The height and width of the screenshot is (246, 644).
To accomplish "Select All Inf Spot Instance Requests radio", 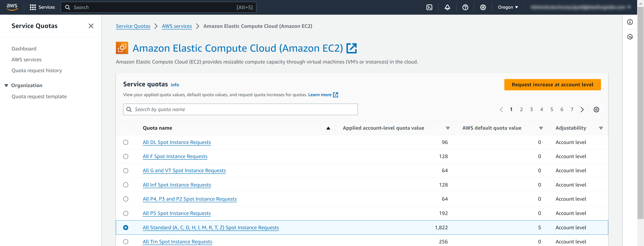I will click(126, 185).
